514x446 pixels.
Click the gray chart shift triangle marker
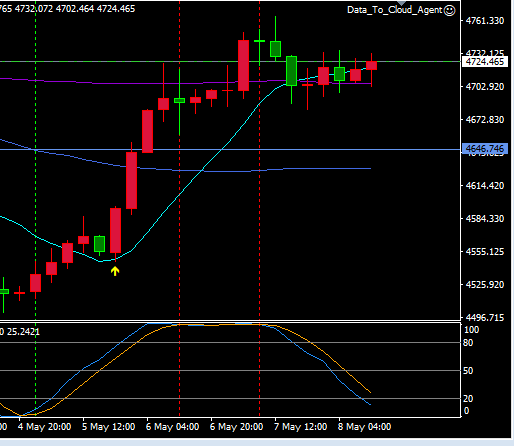(401, 3)
